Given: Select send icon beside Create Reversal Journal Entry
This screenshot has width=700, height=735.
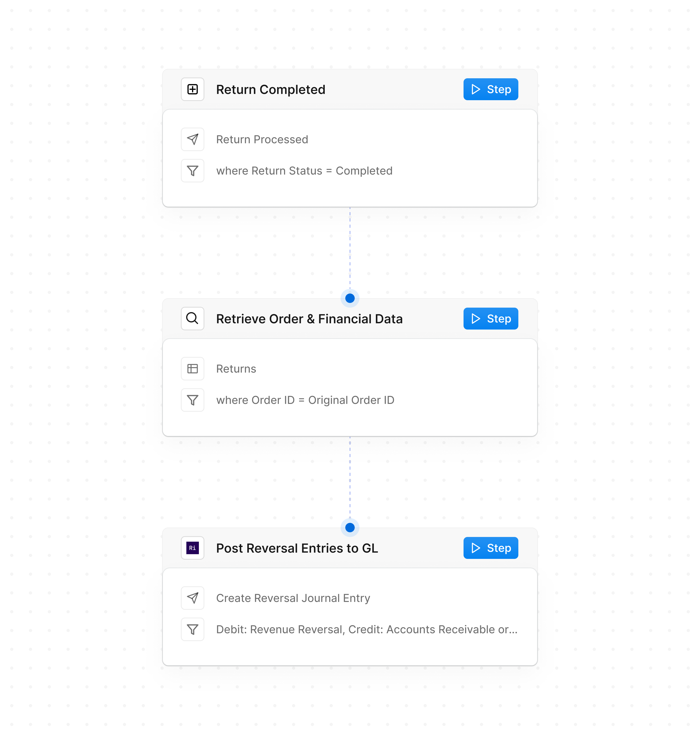Looking at the screenshot, I should point(192,598).
